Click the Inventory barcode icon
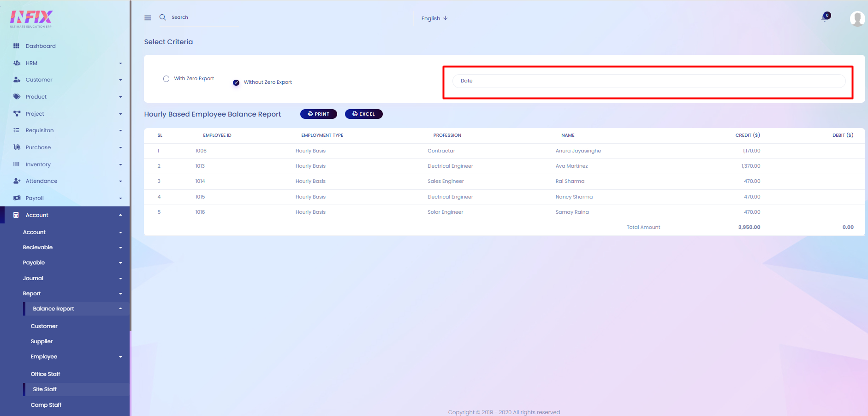The height and width of the screenshot is (416, 868). (17, 164)
